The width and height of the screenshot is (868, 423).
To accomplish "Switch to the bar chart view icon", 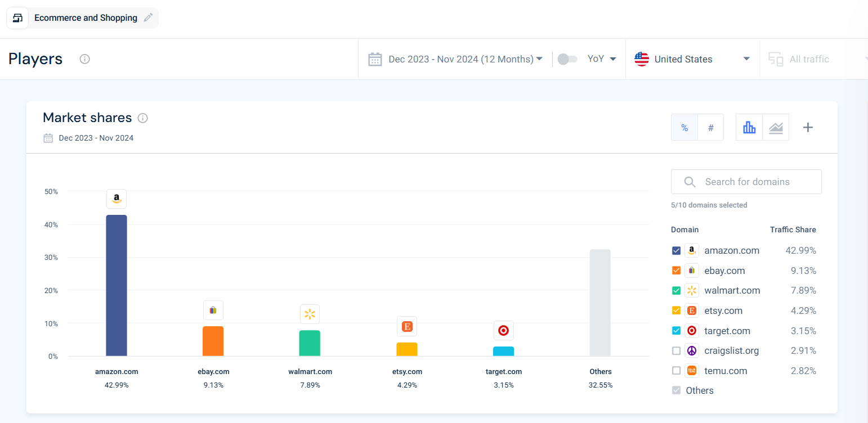I will [x=749, y=127].
